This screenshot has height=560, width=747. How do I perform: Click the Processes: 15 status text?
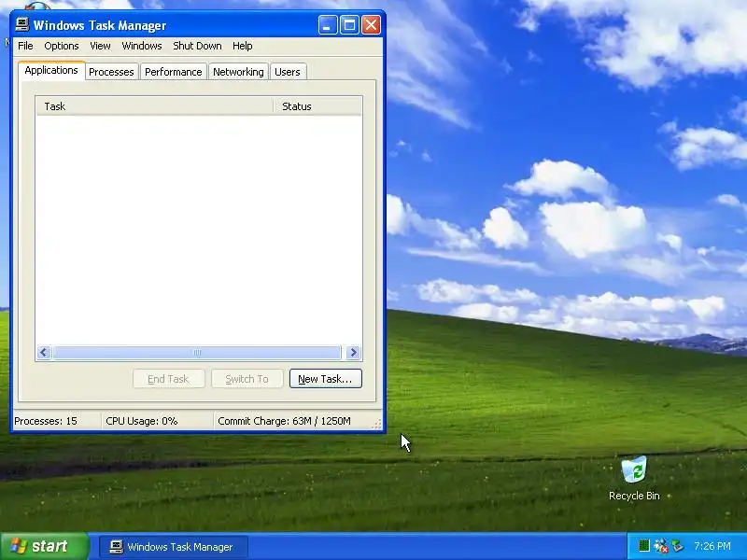[46, 421]
